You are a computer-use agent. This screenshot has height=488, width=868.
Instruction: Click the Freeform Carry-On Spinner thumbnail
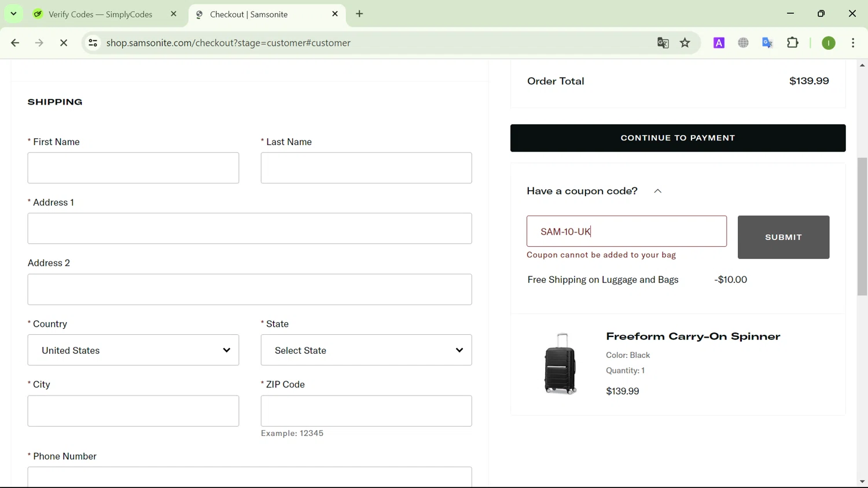point(560,364)
